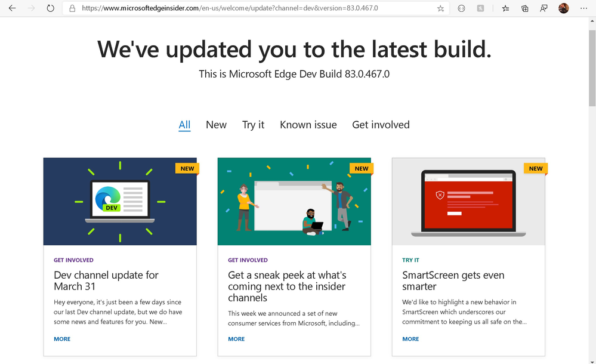Viewport: 596px width, 364px height.
Task: Click the address bar URL
Action: [x=230, y=8]
